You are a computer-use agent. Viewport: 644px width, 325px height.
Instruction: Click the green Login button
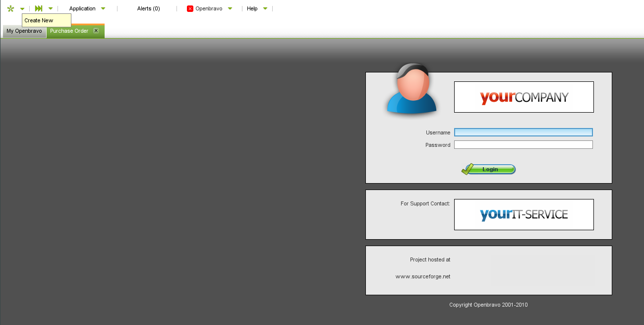pyautogui.click(x=489, y=169)
